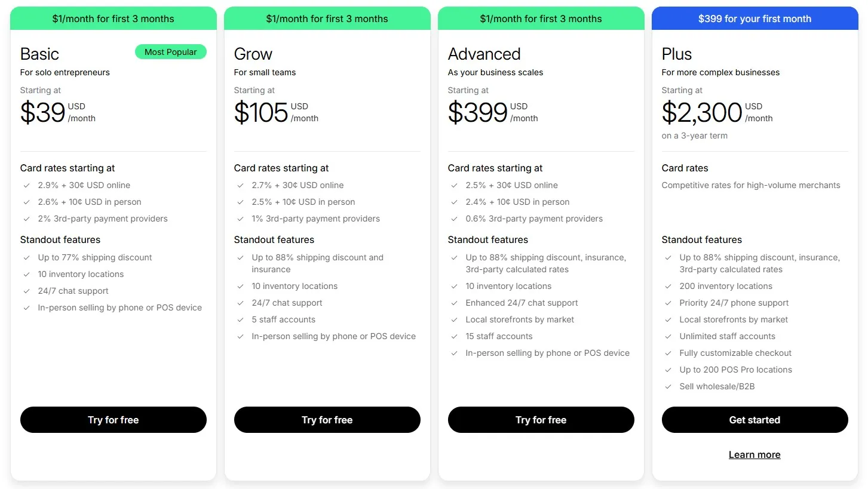Image resolution: width=868 pixels, height=489 pixels.
Task: Open the Learn more link under Plus
Action: pos(754,454)
